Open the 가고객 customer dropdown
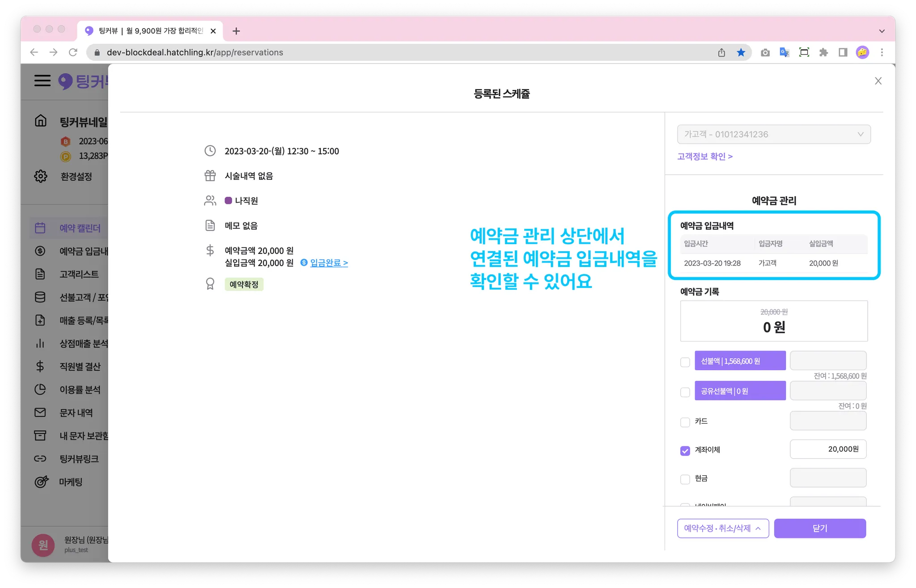 [774, 134]
